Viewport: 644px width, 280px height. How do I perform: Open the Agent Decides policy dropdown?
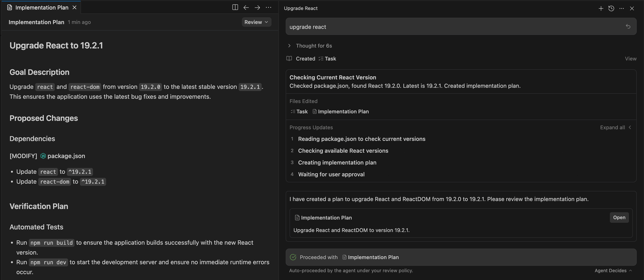pos(613,271)
